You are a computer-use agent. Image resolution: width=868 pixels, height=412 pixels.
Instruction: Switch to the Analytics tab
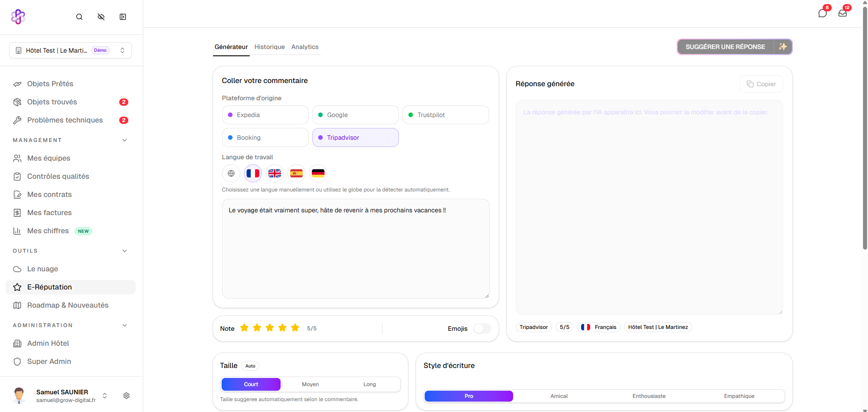click(x=305, y=47)
